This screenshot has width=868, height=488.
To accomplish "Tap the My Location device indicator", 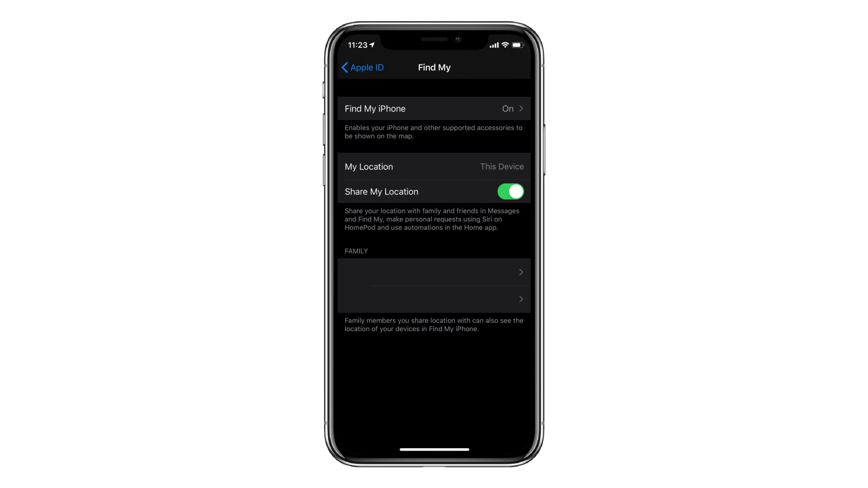I will 501,166.
